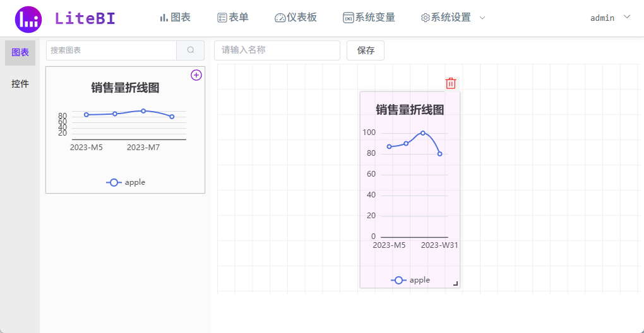Click the 系统设置 gear icon
Viewport: 644px width, 333px height.
(x=426, y=18)
